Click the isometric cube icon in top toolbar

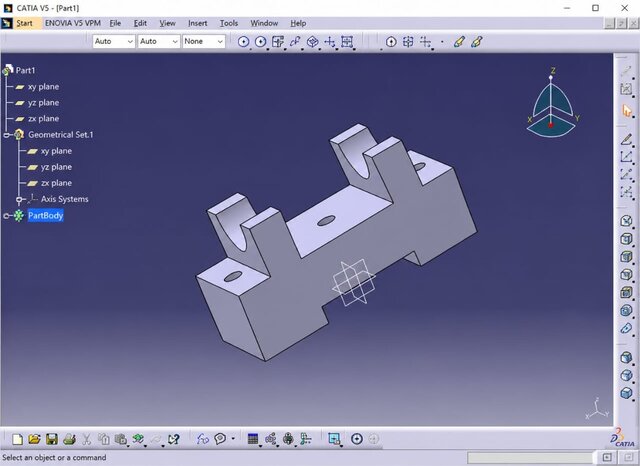click(313, 42)
